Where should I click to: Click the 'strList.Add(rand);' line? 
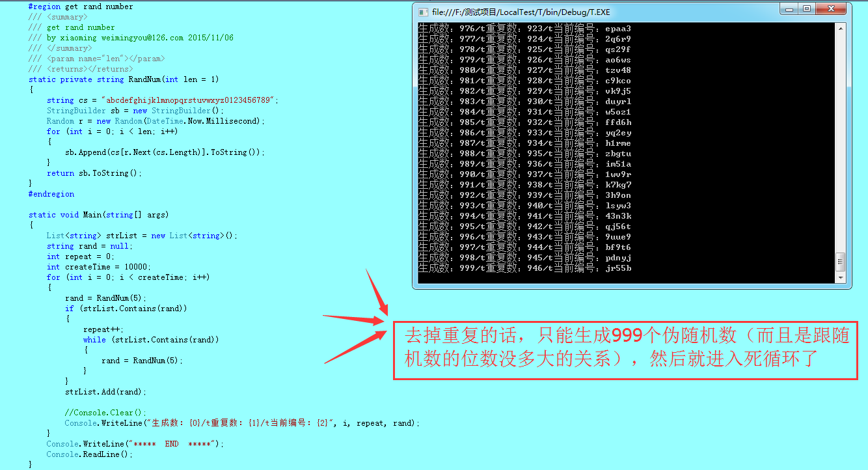tap(106, 392)
